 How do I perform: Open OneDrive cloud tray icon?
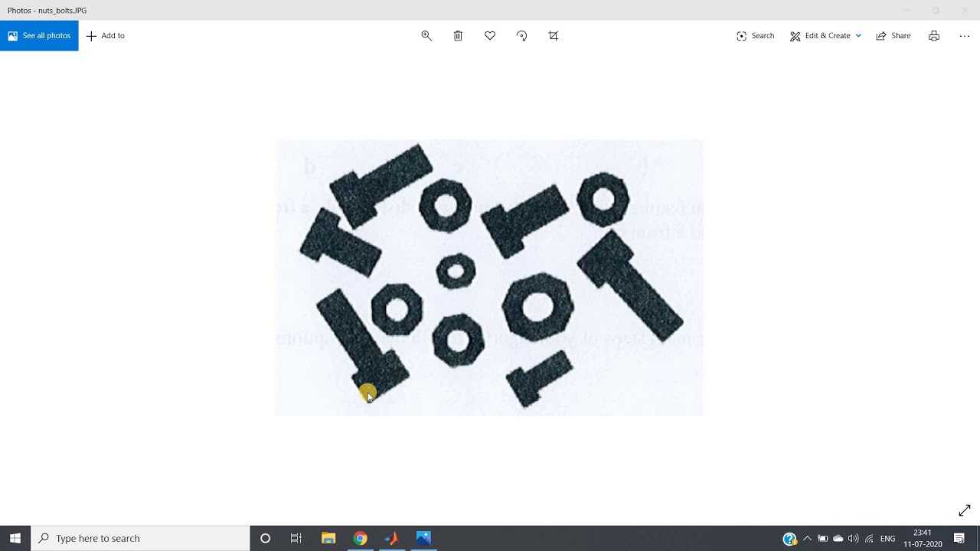click(x=838, y=539)
